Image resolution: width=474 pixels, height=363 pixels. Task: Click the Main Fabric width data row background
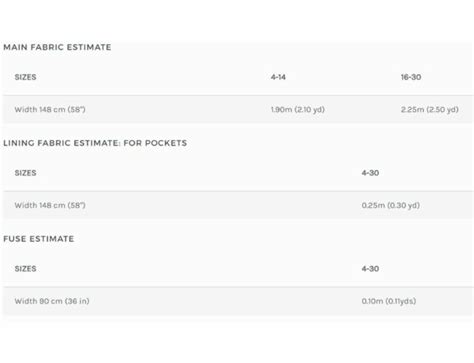click(238, 109)
